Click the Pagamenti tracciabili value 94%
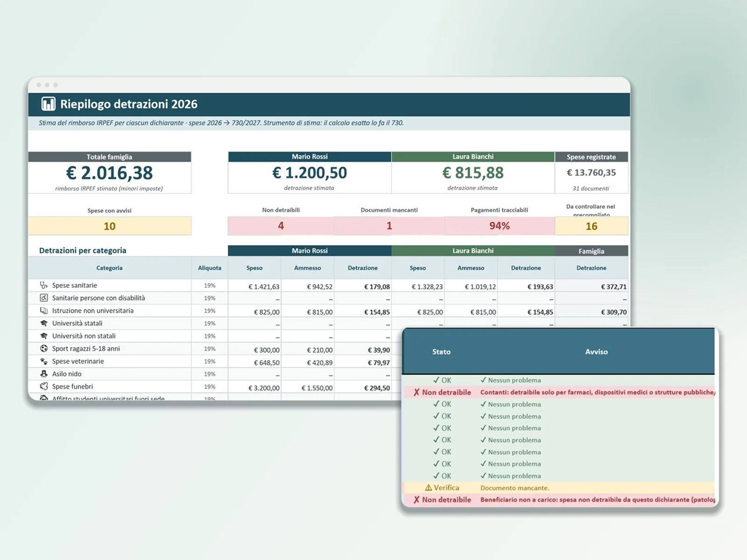 point(499,226)
